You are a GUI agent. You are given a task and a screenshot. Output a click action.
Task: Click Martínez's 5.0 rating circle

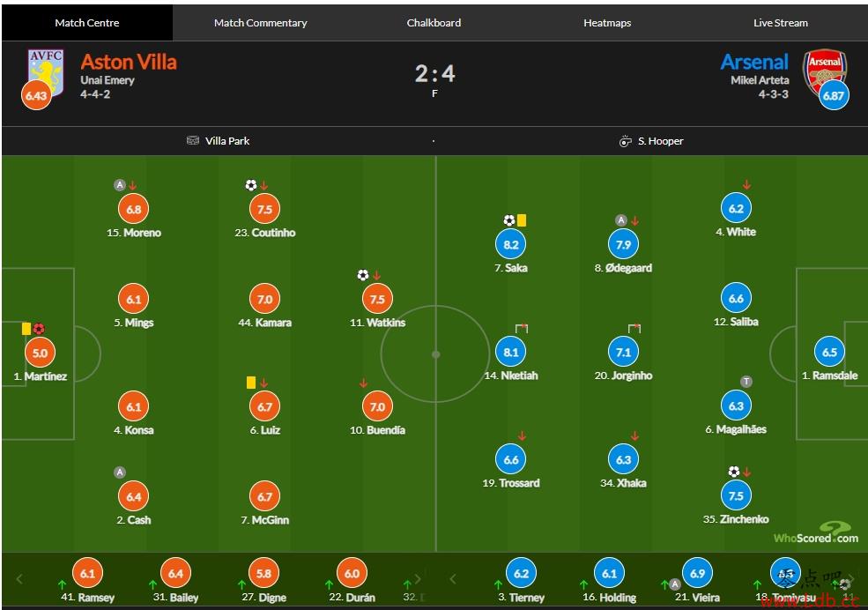coord(40,353)
